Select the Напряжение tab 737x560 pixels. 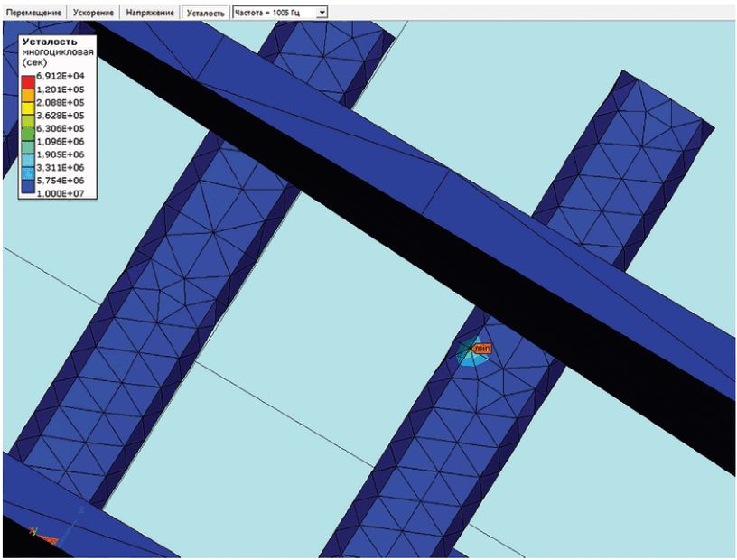coord(151,13)
